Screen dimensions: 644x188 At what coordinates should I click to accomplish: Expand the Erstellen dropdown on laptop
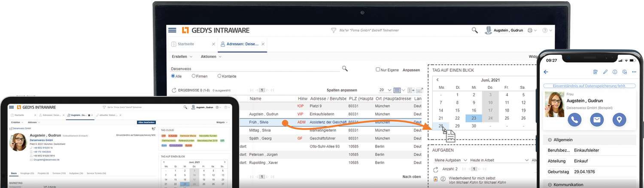(182, 57)
